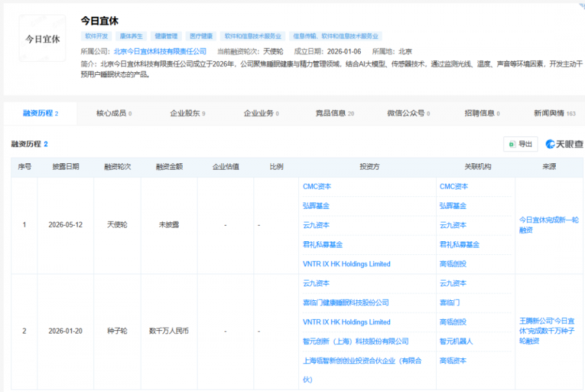Click the 导出 export button
This screenshot has height=392, width=585.
(x=521, y=144)
